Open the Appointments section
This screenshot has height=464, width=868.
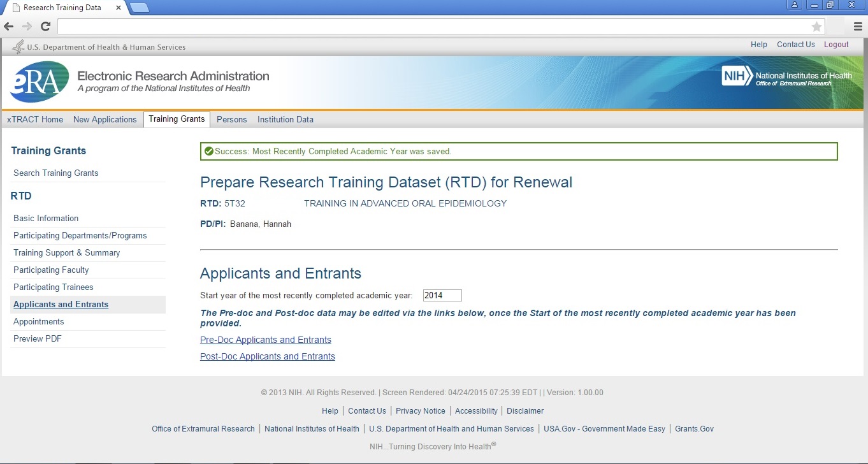pos(39,321)
